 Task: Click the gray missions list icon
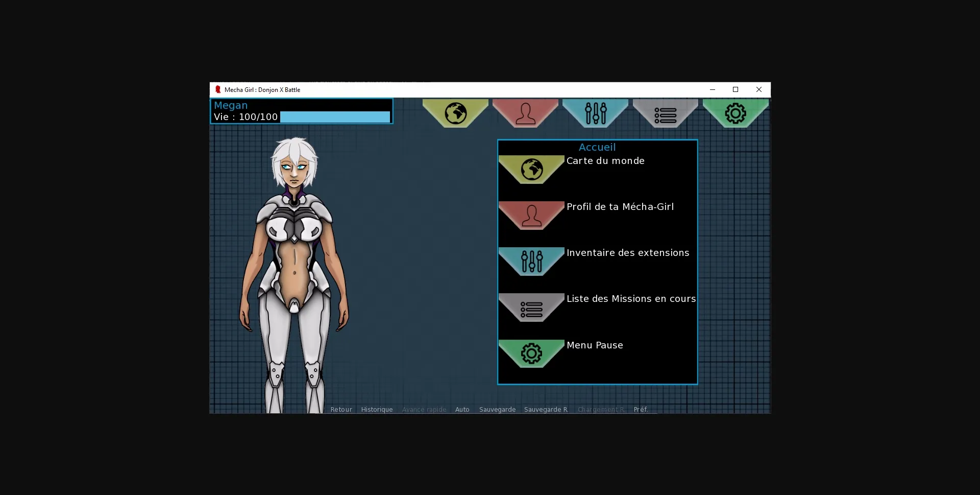pyautogui.click(x=666, y=113)
